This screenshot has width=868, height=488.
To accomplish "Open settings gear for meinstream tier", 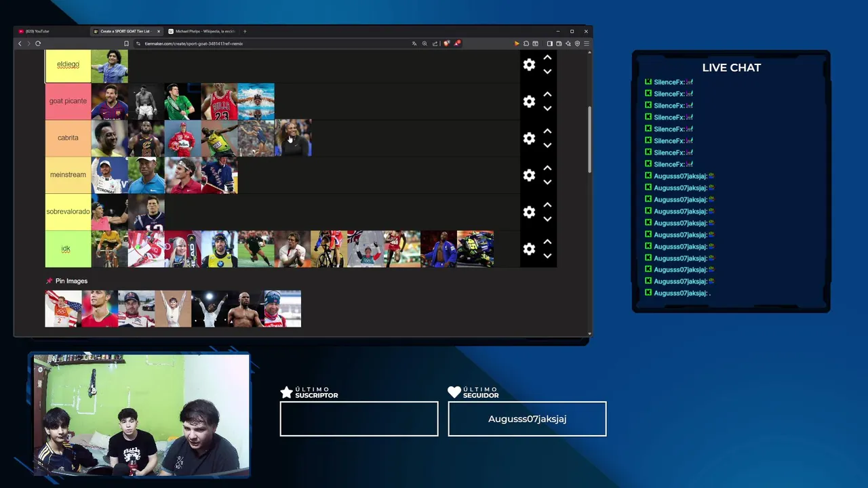I will pyautogui.click(x=529, y=175).
